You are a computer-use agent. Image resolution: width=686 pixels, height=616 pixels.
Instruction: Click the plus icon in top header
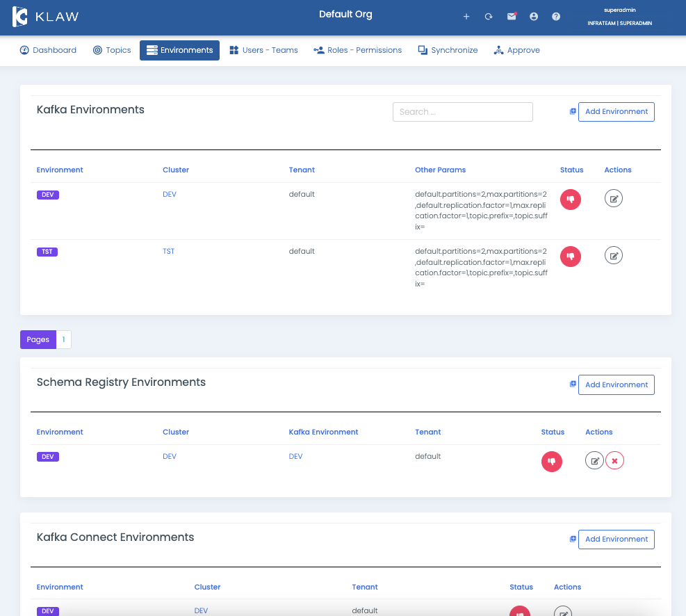466,17
